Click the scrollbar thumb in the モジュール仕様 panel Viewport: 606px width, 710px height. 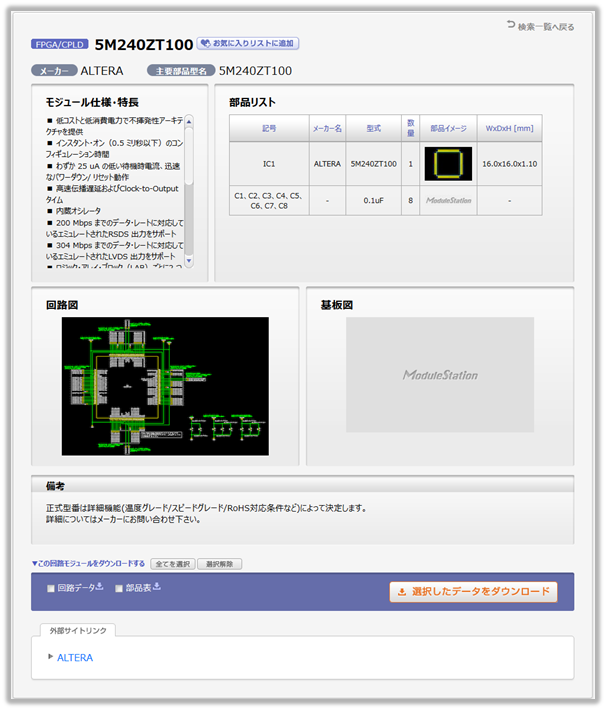coord(189,156)
